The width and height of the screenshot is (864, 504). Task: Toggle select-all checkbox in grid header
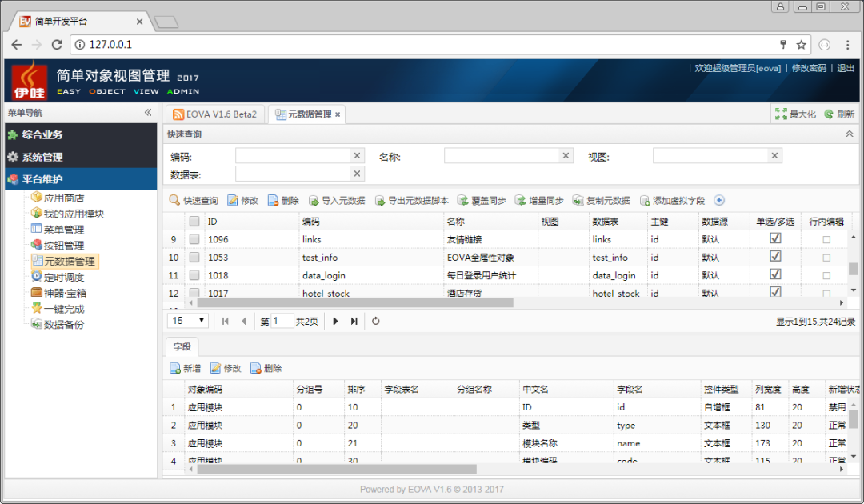point(194,221)
